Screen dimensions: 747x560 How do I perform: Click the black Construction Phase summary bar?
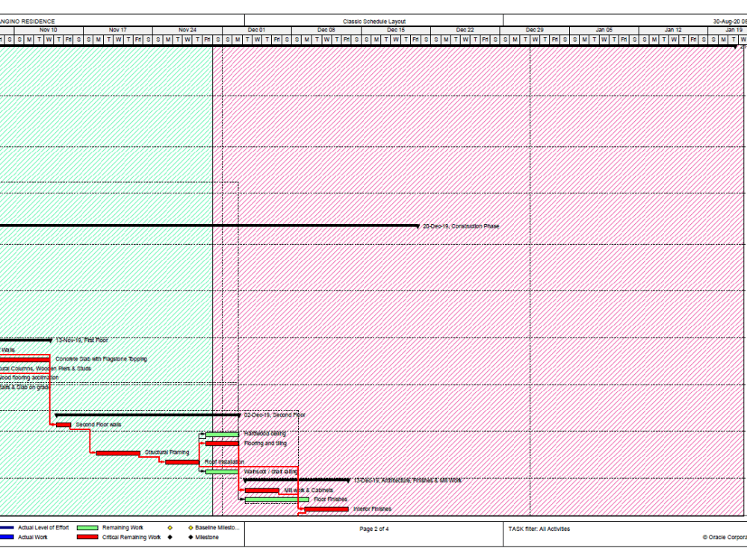210,225
